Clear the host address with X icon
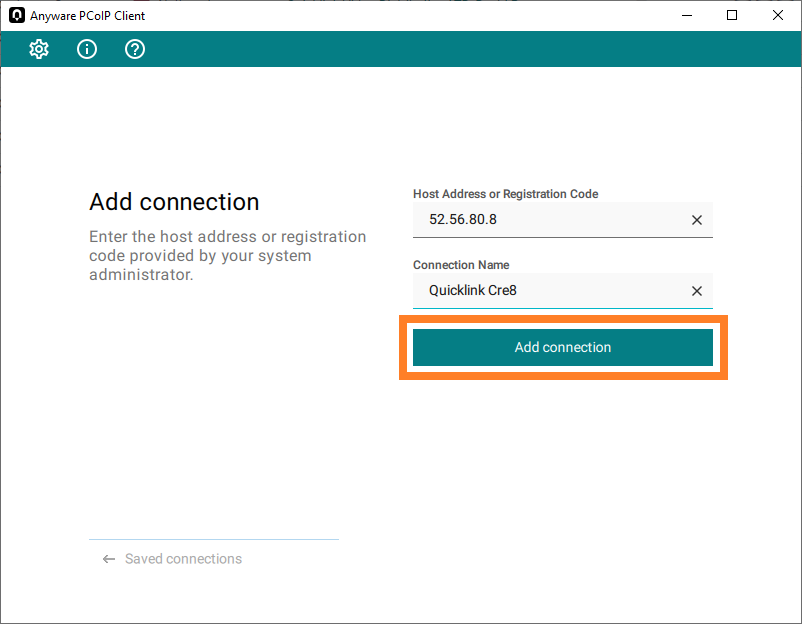802x624 pixels. pos(697,220)
